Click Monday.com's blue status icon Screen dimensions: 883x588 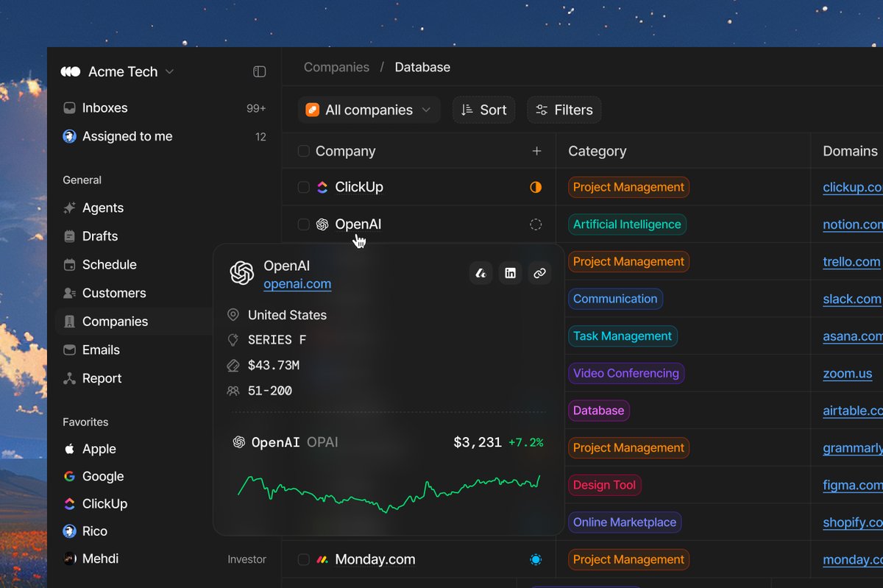tap(536, 559)
